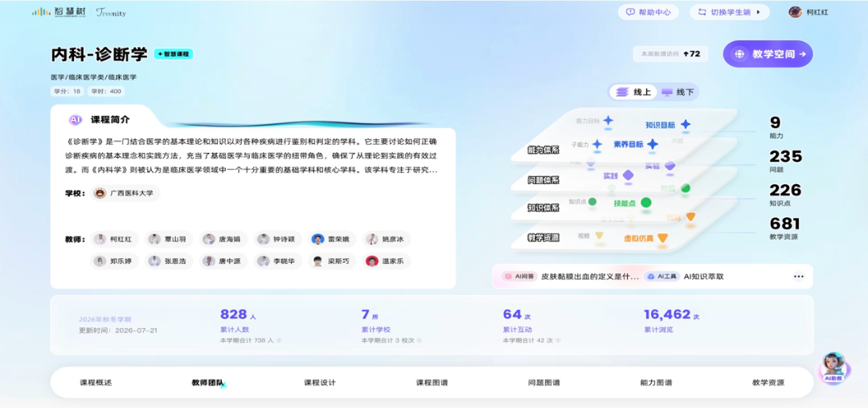Click the Treenity logo

tap(111, 12)
